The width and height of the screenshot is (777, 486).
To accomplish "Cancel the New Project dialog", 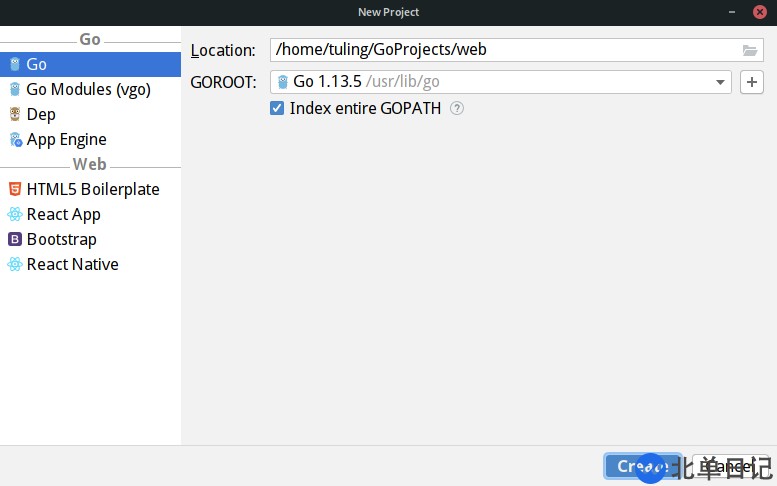I will coord(727,466).
